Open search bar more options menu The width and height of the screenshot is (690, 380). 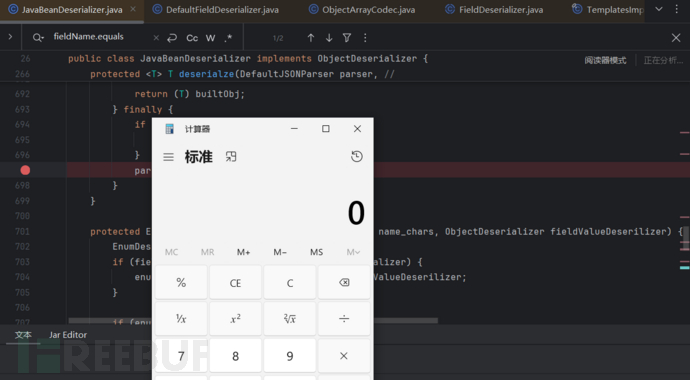tap(365, 38)
